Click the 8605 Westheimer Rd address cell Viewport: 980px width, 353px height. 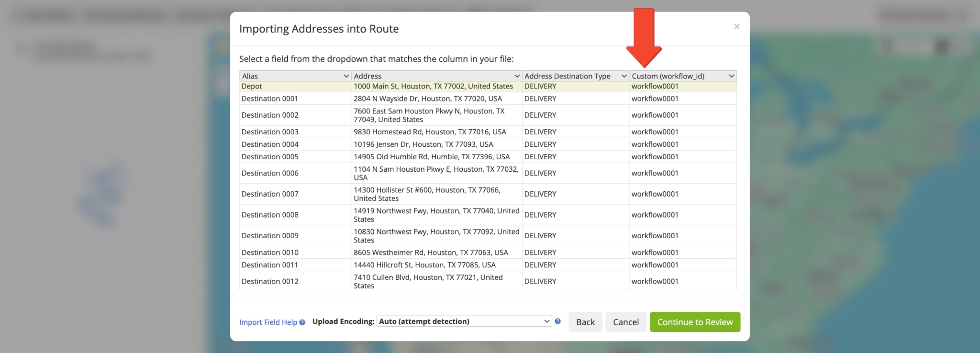(437, 253)
